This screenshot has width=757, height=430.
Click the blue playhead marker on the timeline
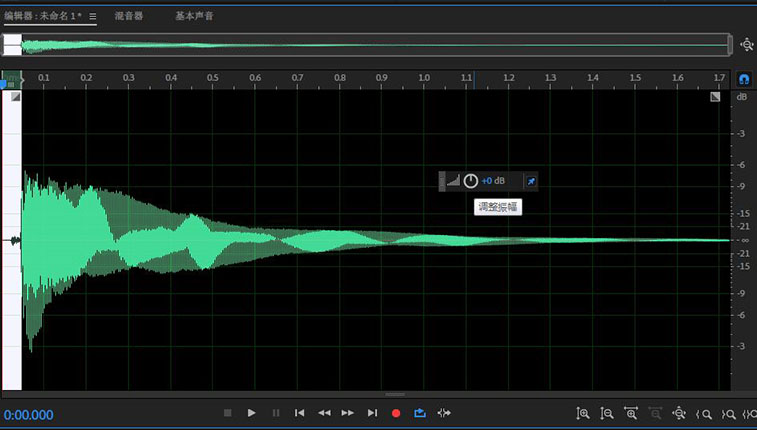pos(2,84)
